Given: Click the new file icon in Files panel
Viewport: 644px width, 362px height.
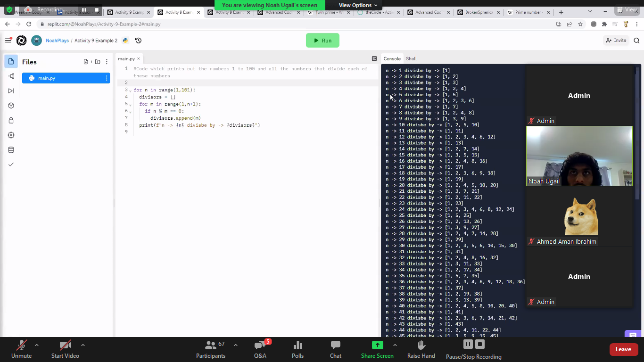Looking at the screenshot, I should [86, 62].
